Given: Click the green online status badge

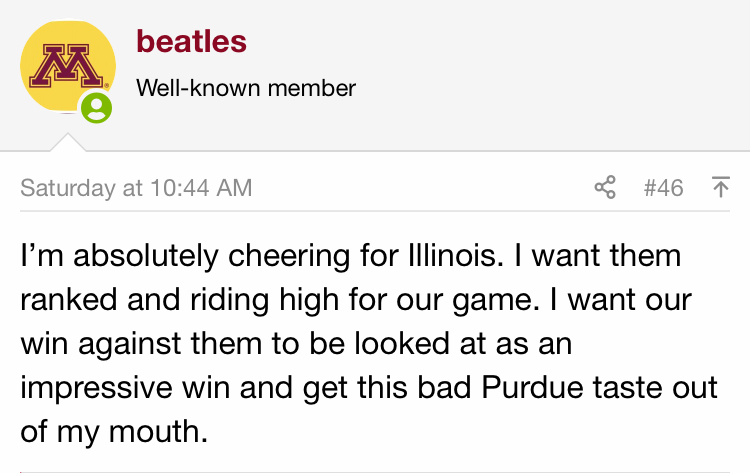Looking at the screenshot, I should tap(96, 107).
